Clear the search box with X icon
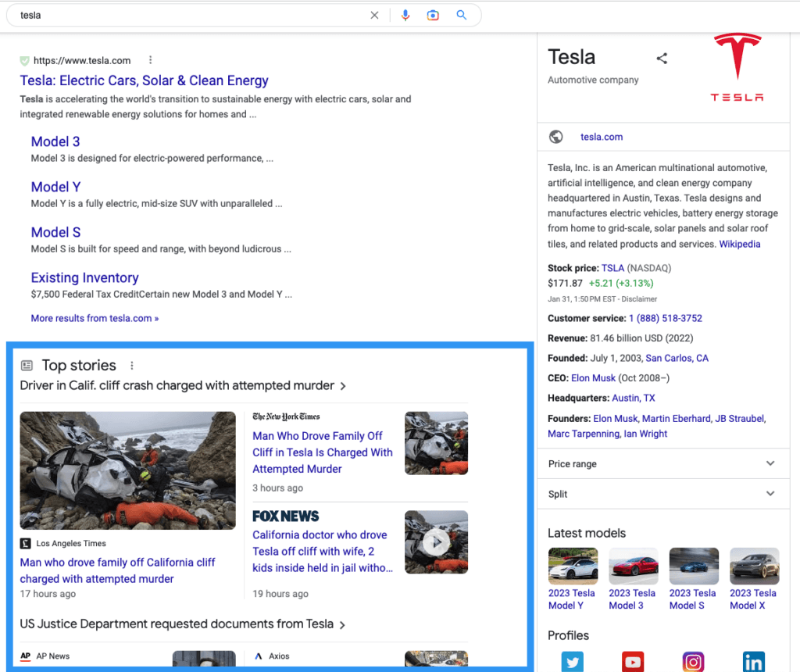800x672 pixels. click(374, 16)
